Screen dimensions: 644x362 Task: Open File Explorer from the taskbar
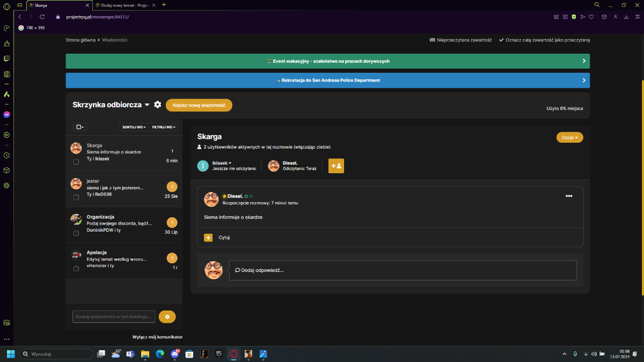tap(145, 354)
